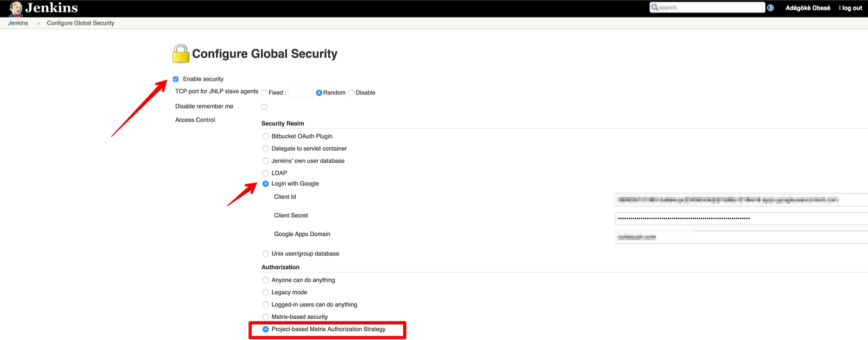Viewport: 868px width, 340px height.
Task: Select Matrix-based security authorization
Action: (265, 317)
